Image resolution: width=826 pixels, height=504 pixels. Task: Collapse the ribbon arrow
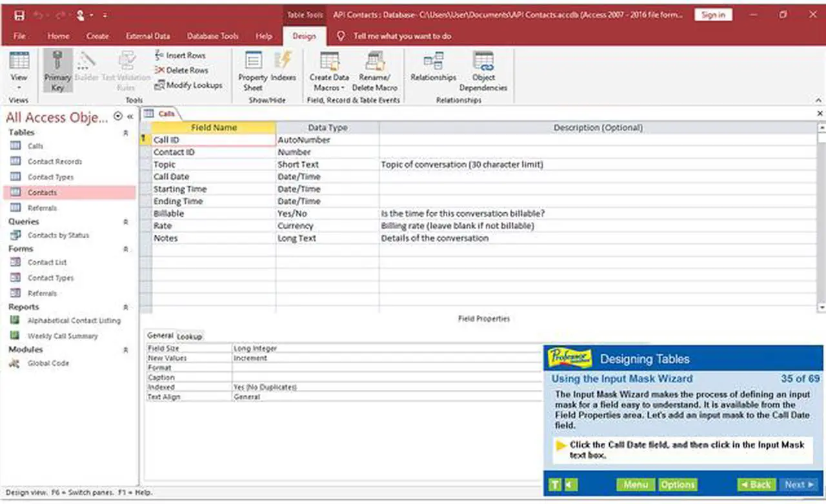819,100
